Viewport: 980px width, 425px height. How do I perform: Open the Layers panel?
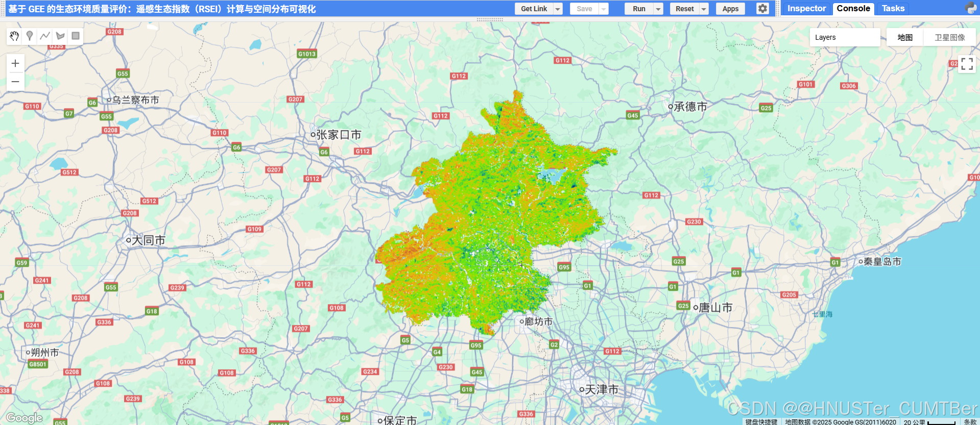click(845, 37)
